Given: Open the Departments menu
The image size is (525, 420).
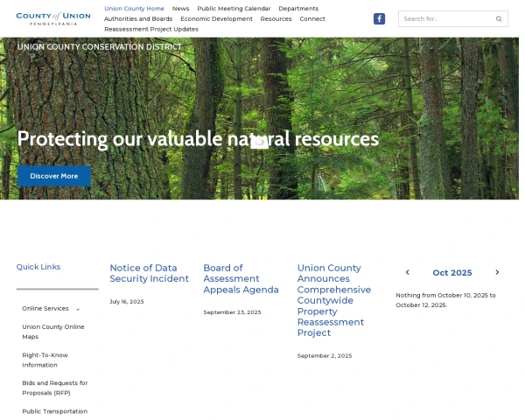Looking at the screenshot, I should 298,9.
